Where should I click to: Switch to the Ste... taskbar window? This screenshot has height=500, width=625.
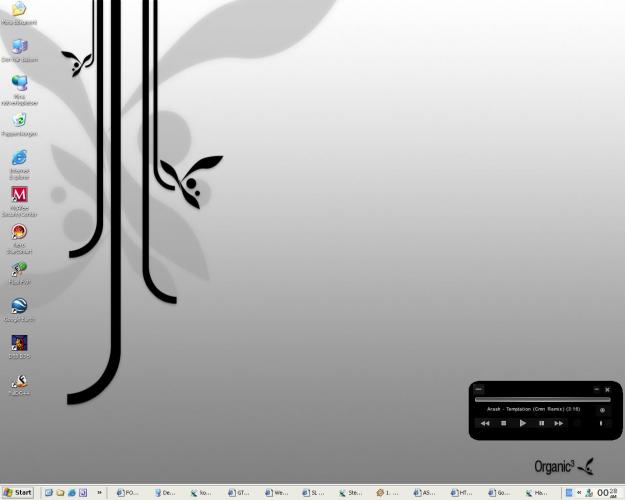(351, 492)
